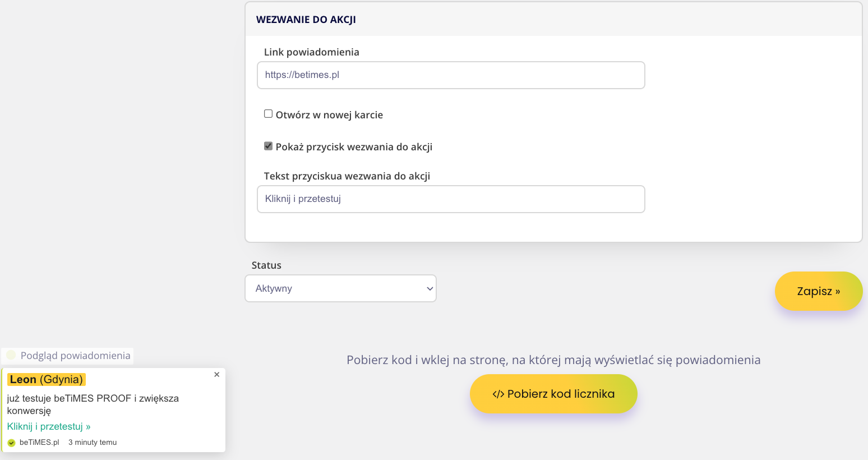Focus the Link powiadomienia input field
The image size is (868, 460).
point(451,75)
